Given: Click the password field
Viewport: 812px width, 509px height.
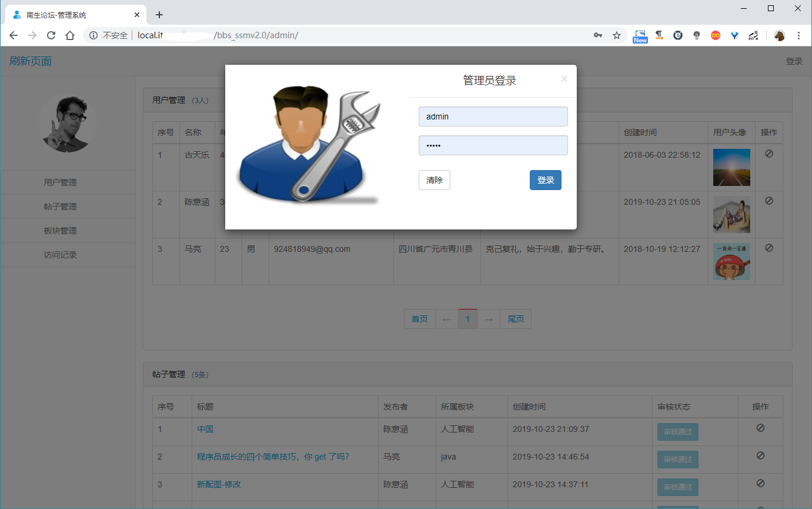Looking at the screenshot, I should click(x=493, y=145).
